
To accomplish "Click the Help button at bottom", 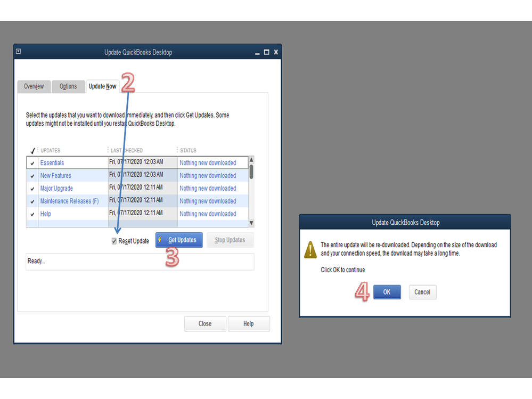I will point(248,324).
